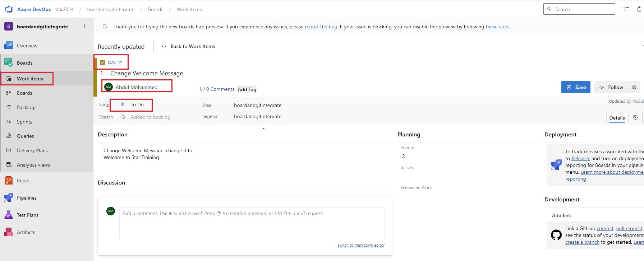644x261 pixels.
Task: Open the Repos hub icon
Action: click(x=9, y=181)
